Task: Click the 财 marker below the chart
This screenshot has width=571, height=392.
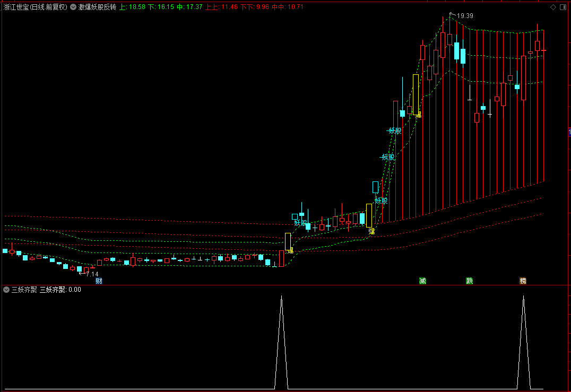Action: coord(99,281)
